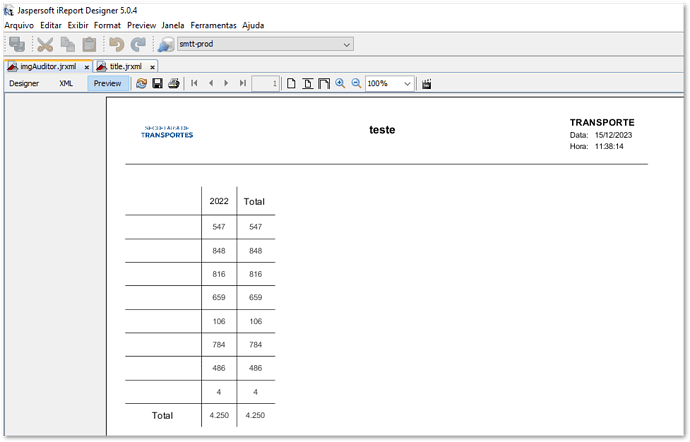The width and height of the screenshot is (690, 442).
Task: Click the Paste clipboard icon
Action: (89, 44)
